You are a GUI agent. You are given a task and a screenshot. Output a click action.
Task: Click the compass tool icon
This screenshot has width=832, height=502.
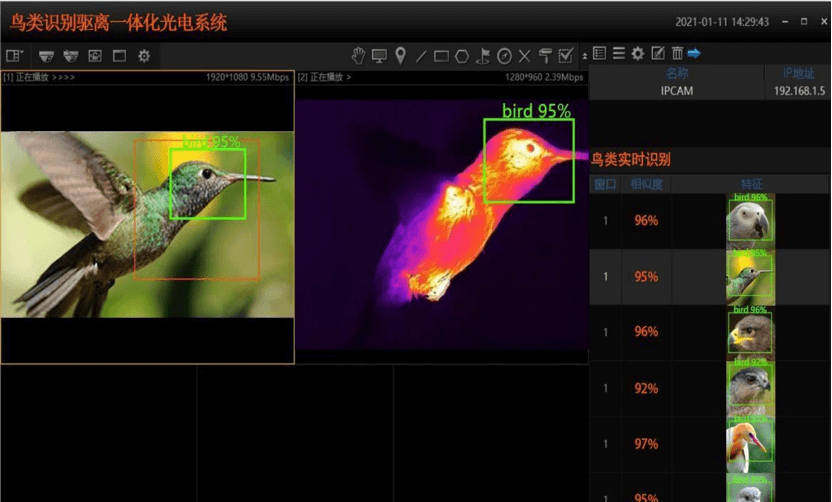click(x=504, y=56)
